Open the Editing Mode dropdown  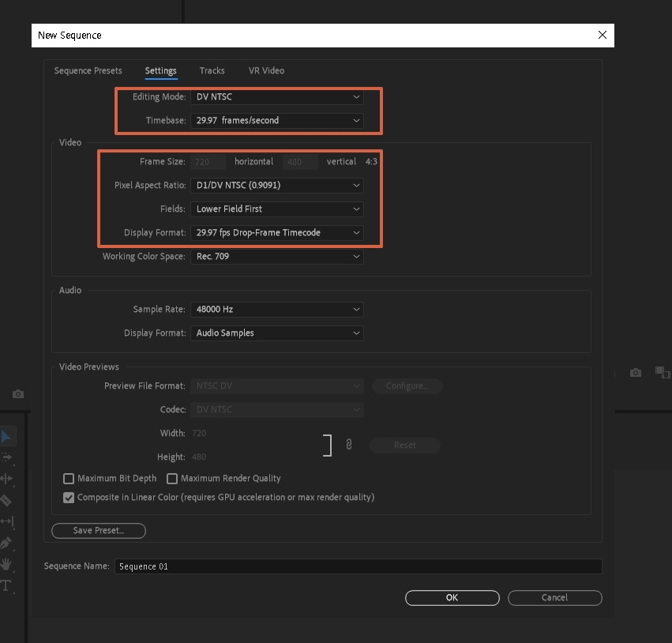[277, 97]
